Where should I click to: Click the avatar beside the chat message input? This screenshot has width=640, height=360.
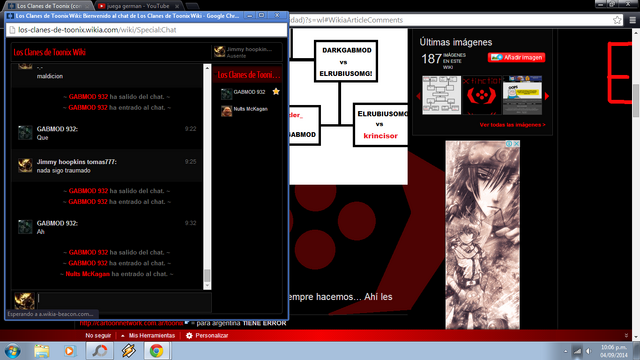pos(24,301)
